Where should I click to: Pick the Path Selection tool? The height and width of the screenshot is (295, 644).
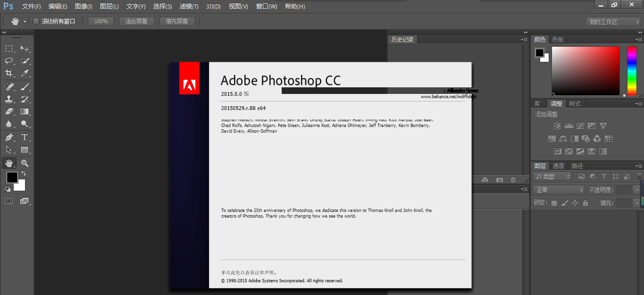[x=9, y=150]
